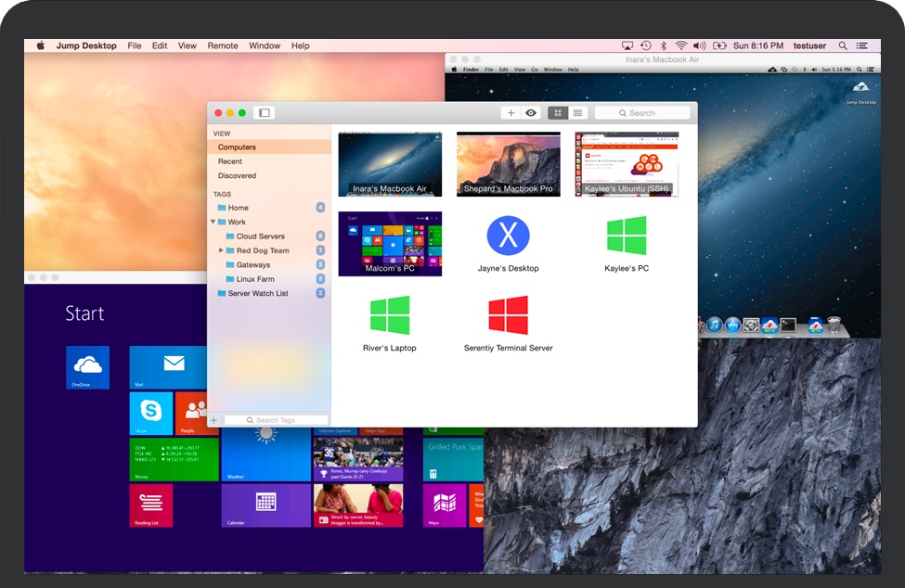Open the Help menu in the top menu bar
Image resolution: width=905 pixels, height=588 pixels.
tap(300, 45)
